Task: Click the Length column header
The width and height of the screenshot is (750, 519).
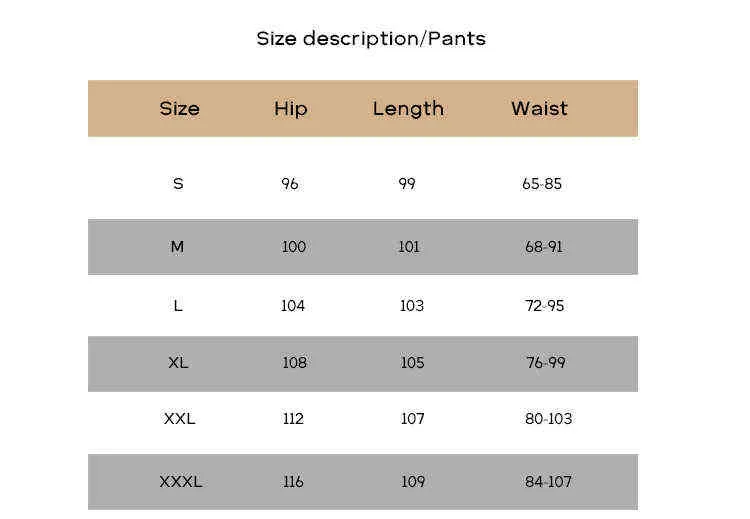Action: [408, 109]
